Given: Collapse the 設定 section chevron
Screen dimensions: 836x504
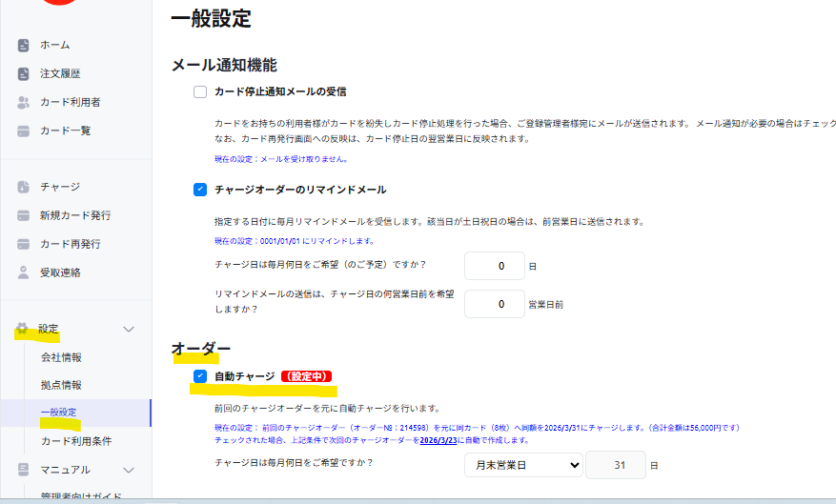Looking at the screenshot, I should coord(130,329).
